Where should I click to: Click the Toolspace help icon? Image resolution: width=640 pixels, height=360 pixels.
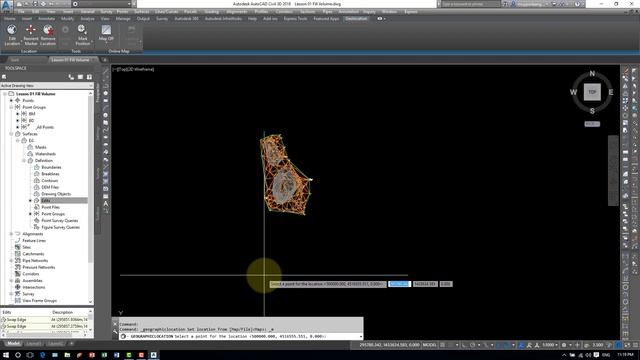[x=89, y=77]
